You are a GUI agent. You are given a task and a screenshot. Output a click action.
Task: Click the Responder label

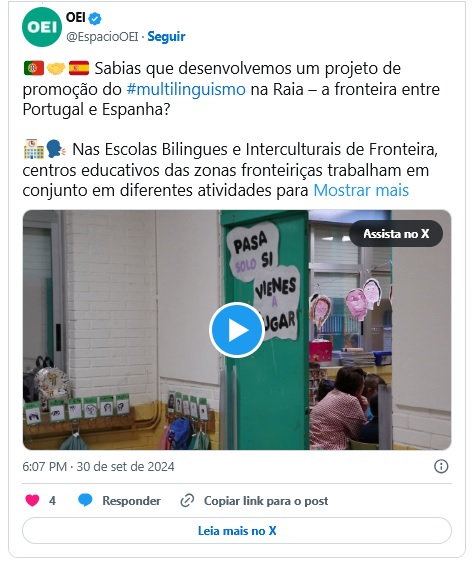point(132,501)
